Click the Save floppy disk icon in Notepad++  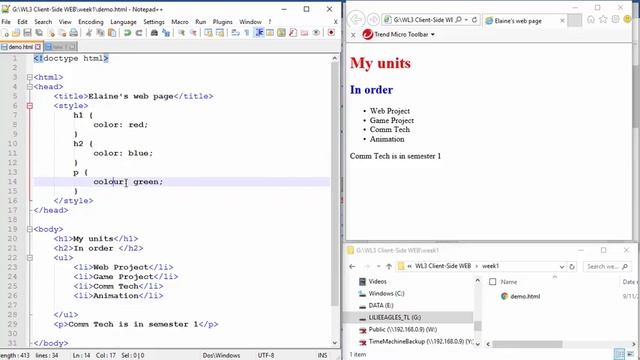pos(27,33)
